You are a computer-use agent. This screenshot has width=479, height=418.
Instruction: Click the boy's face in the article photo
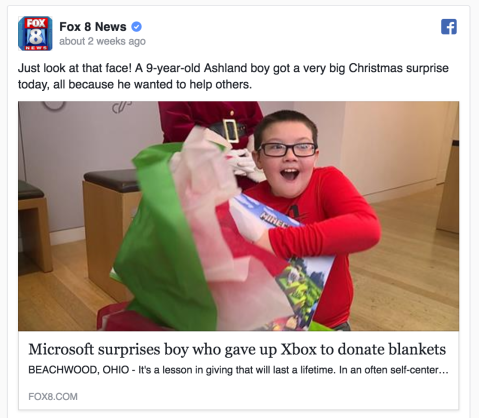[287, 157]
